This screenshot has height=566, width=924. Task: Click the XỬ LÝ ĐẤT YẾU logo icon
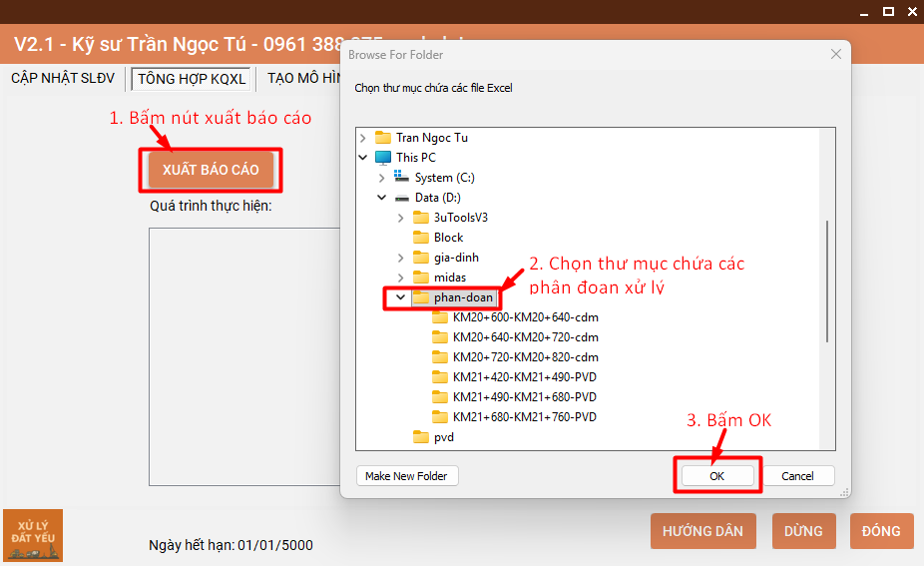point(33,535)
